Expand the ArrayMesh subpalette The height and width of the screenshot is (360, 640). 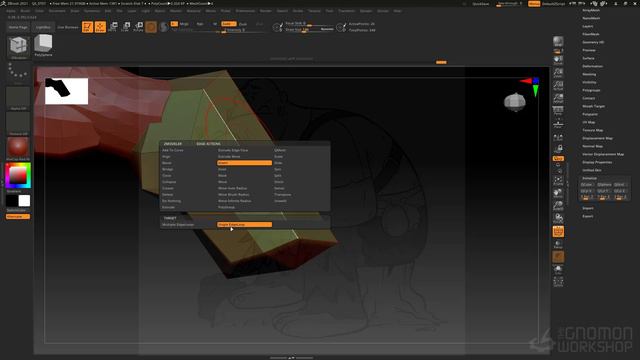pos(591,10)
